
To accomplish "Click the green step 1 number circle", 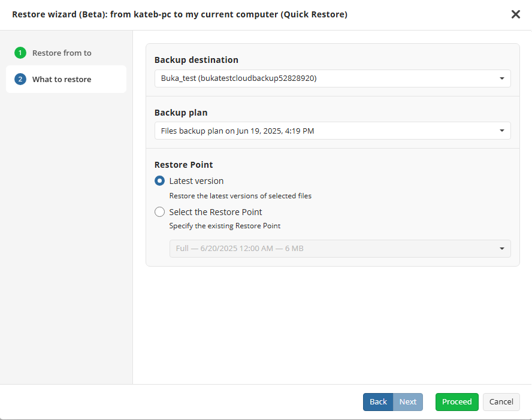I will (20, 53).
